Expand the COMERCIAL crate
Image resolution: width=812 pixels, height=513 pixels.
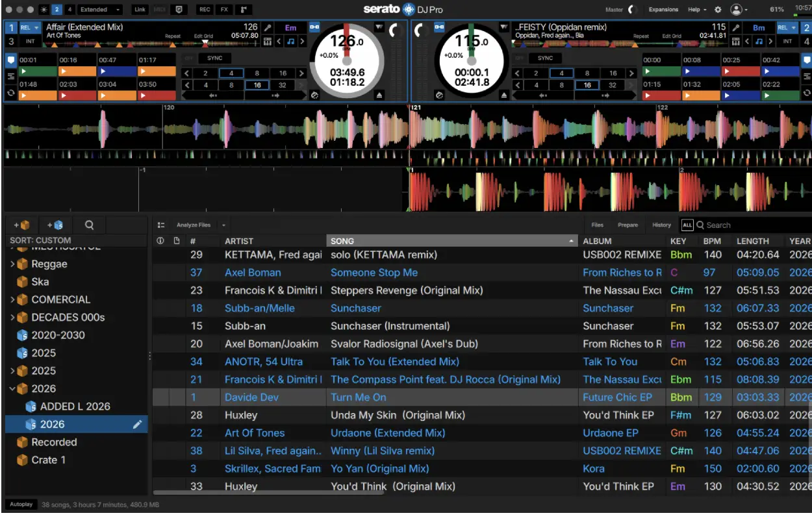[x=12, y=300]
